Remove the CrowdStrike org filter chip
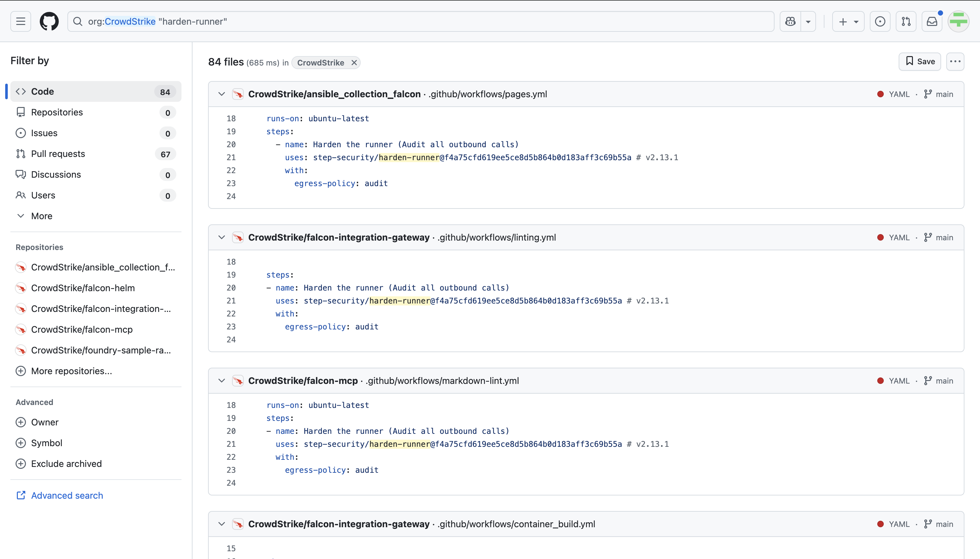Screen dimensions: 980x559 click(354, 63)
